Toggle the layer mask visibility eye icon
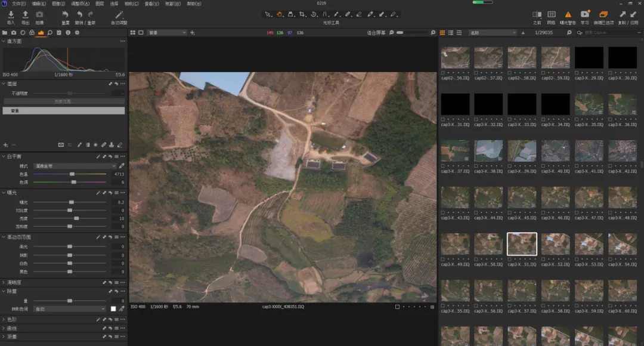Screen dimensions: 644x346 pyautogui.click(x=61, y=144)
